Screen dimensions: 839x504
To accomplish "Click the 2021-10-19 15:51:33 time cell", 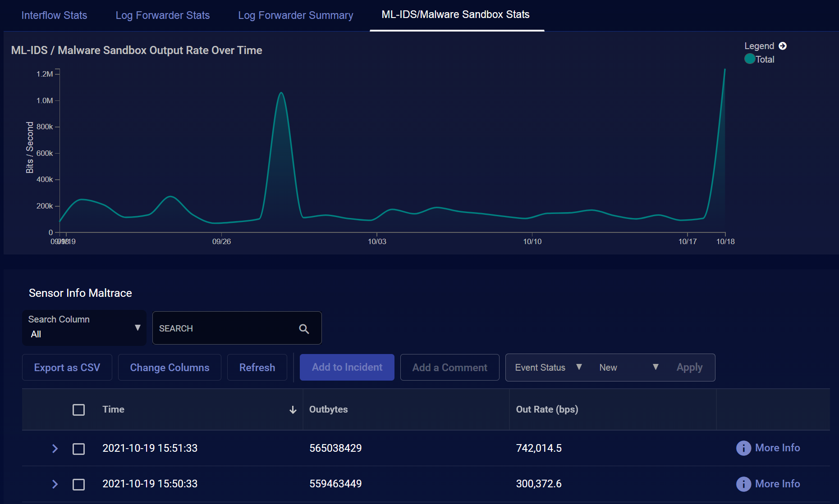I will [x=150, y=449].
